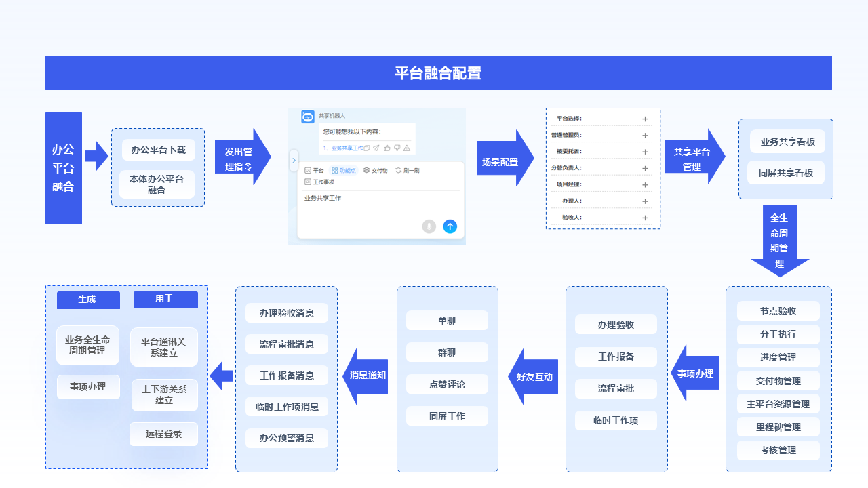Select the 交付物 chip
Viewport: 868px width, 488px height.
pyautogui.click(x=375, y=170)
